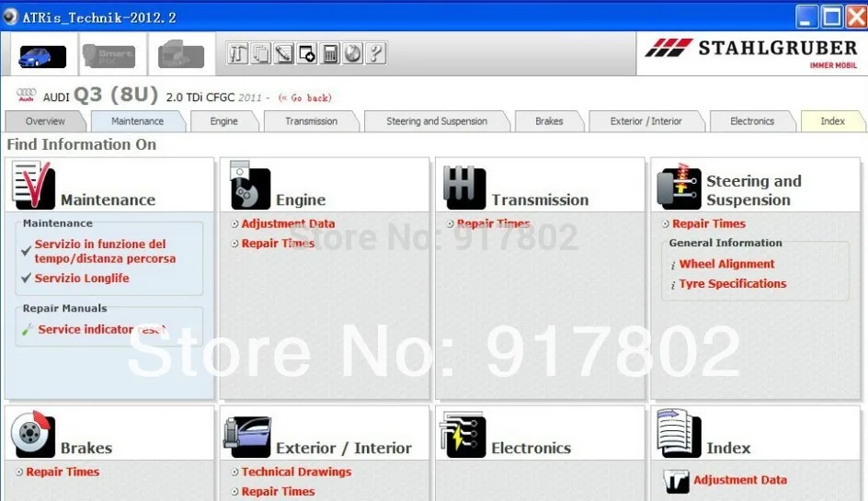
Task: Click the Index panel heading
Action: (x=728, y=448)
